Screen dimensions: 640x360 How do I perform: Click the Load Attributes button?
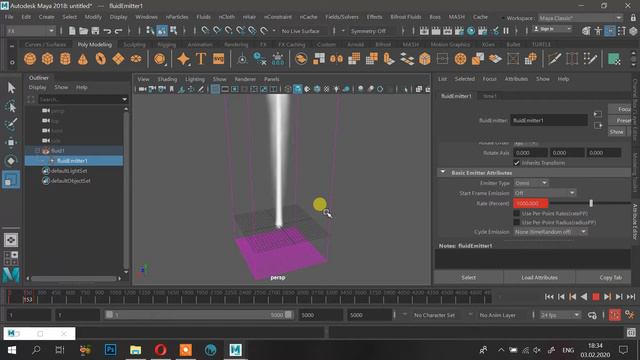pyautogui.click(x=539, y=278)
